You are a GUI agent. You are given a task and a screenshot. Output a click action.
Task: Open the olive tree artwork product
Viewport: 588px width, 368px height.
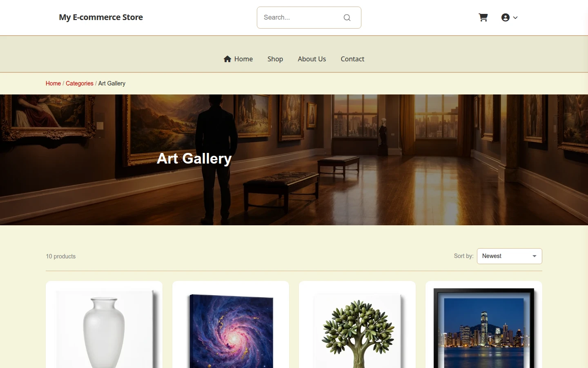(357, 325)
